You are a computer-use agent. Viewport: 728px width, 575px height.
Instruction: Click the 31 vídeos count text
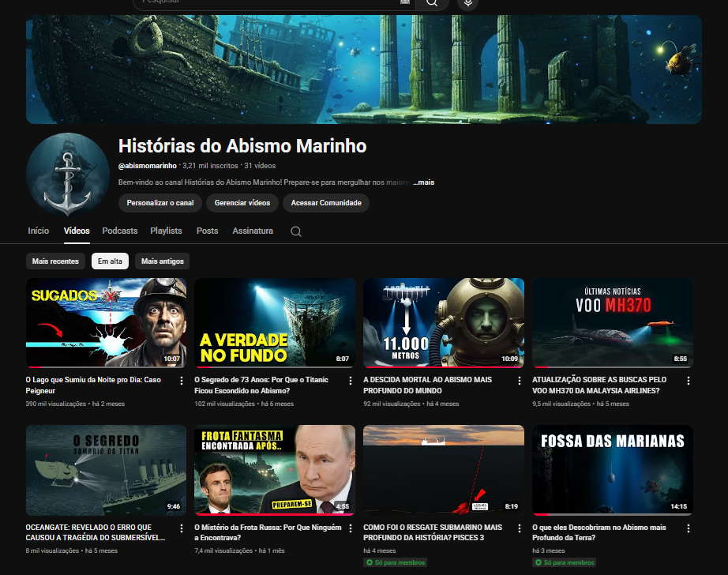[x=260, y=166]
